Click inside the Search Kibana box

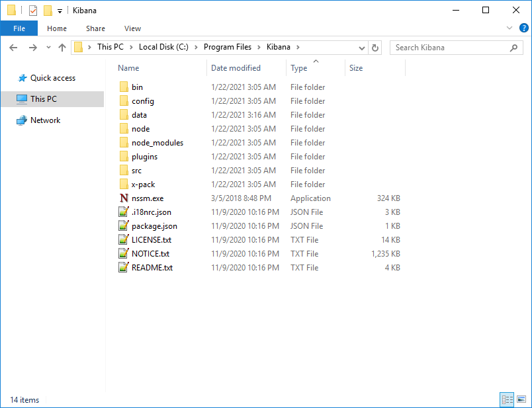tap(443, 47)
